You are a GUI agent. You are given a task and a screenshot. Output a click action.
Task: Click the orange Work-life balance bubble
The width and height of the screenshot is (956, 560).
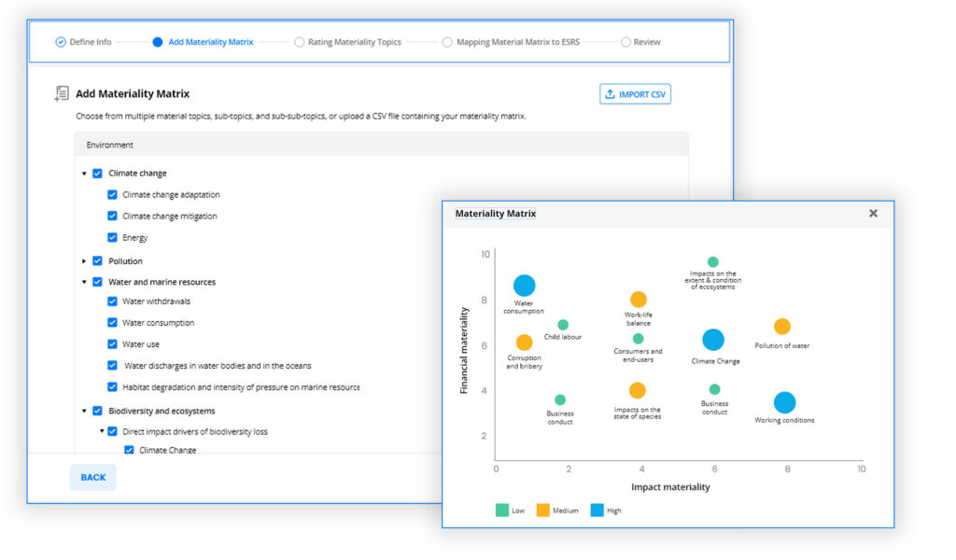(x=639, y=300)
